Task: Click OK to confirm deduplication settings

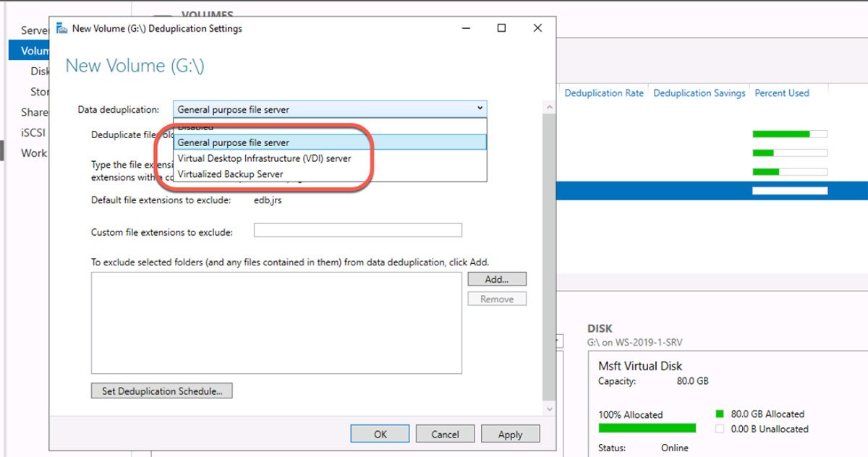Action: point(380,434)
